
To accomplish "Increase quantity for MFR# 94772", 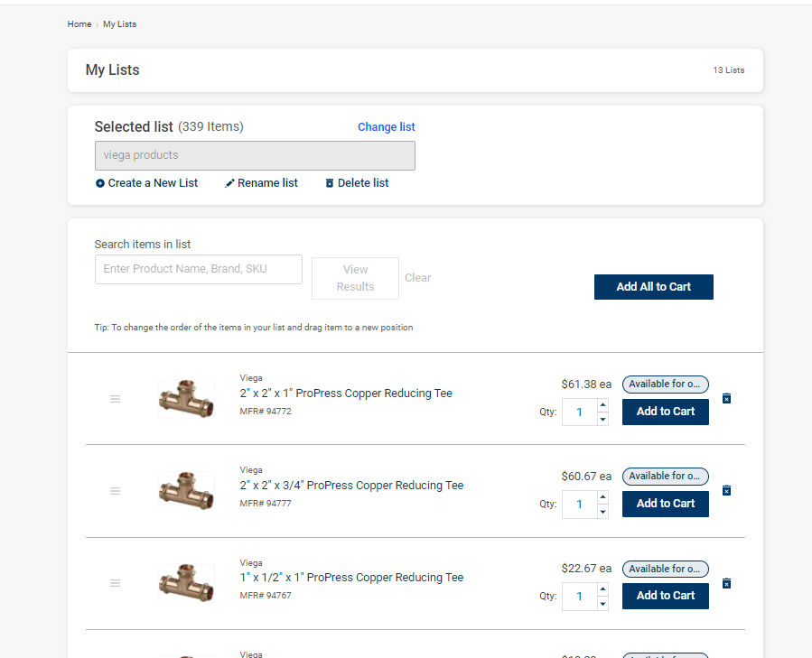I will pos(602,405).
